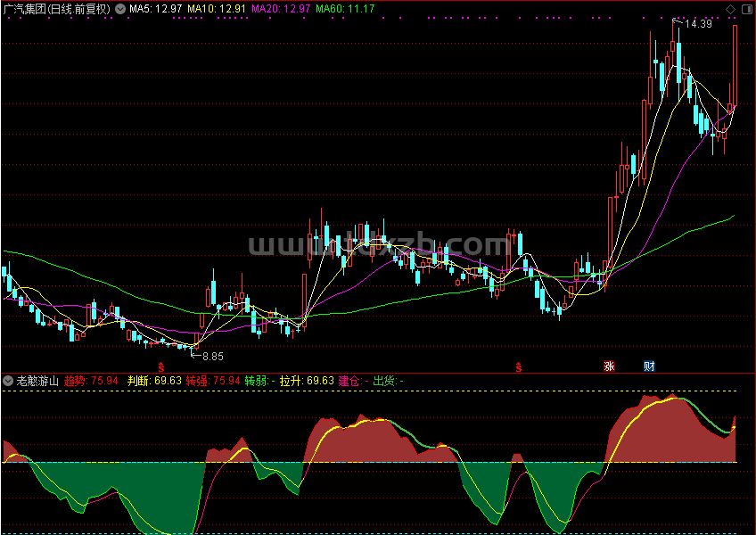This screenshot has height=535, width=756.
Task: Click the 财 marker icon below chart
Action: pyautogui.click(x=649, y=366)
